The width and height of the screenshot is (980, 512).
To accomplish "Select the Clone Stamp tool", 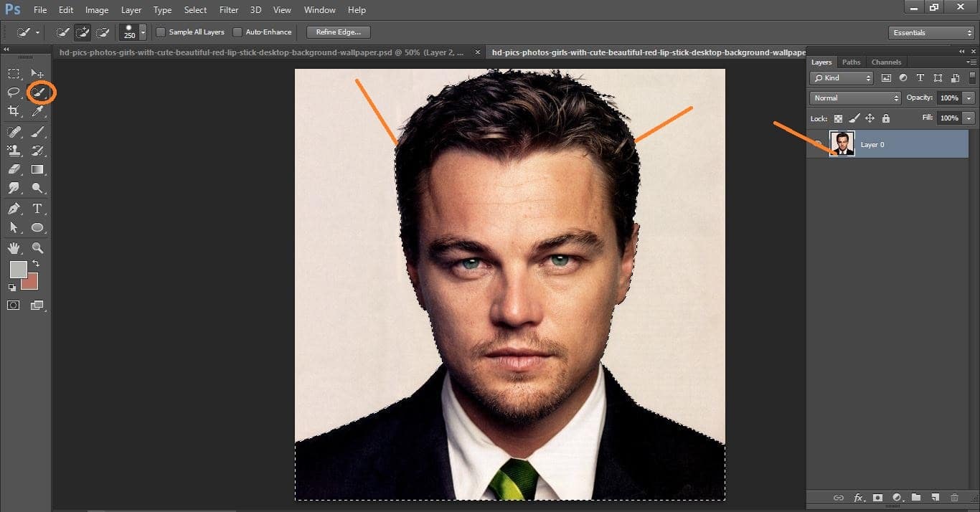I will (14, 150).
